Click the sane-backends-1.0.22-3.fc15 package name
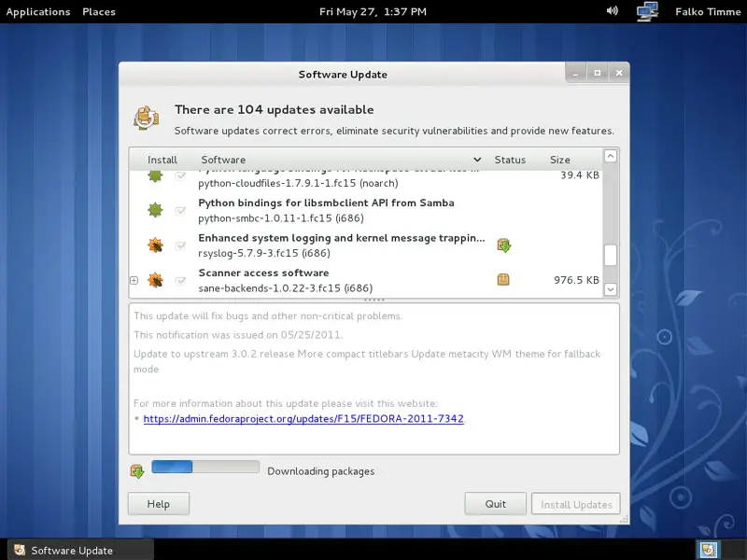Viewport: 747px width, 560px height. 286,288
